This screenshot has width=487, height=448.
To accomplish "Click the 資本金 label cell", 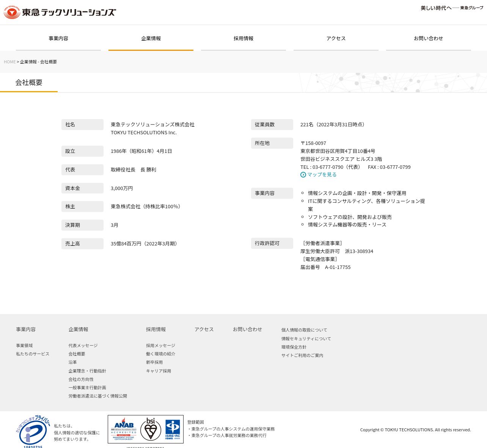I will click(82, 189).
